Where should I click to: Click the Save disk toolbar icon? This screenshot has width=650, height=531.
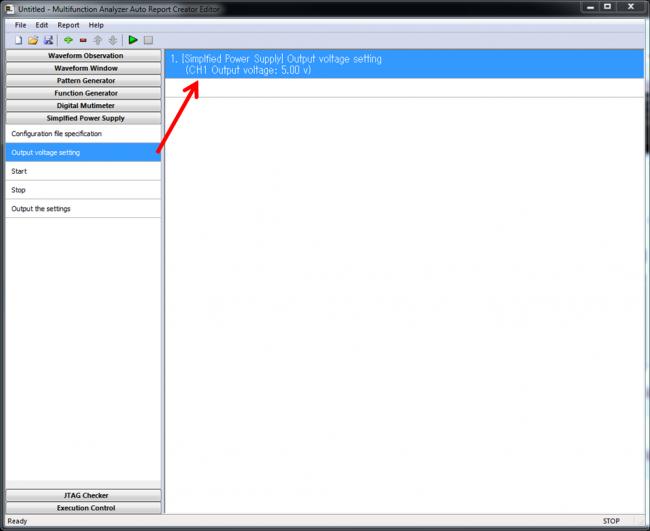[49, 40]
